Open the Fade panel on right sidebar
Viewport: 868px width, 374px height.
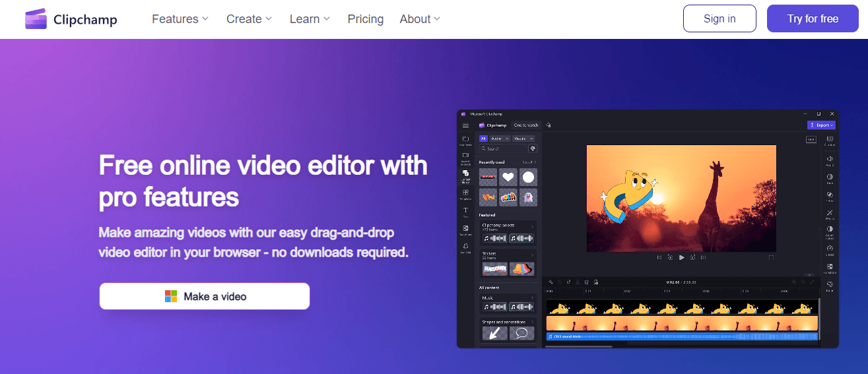click(x=830, y=179)
